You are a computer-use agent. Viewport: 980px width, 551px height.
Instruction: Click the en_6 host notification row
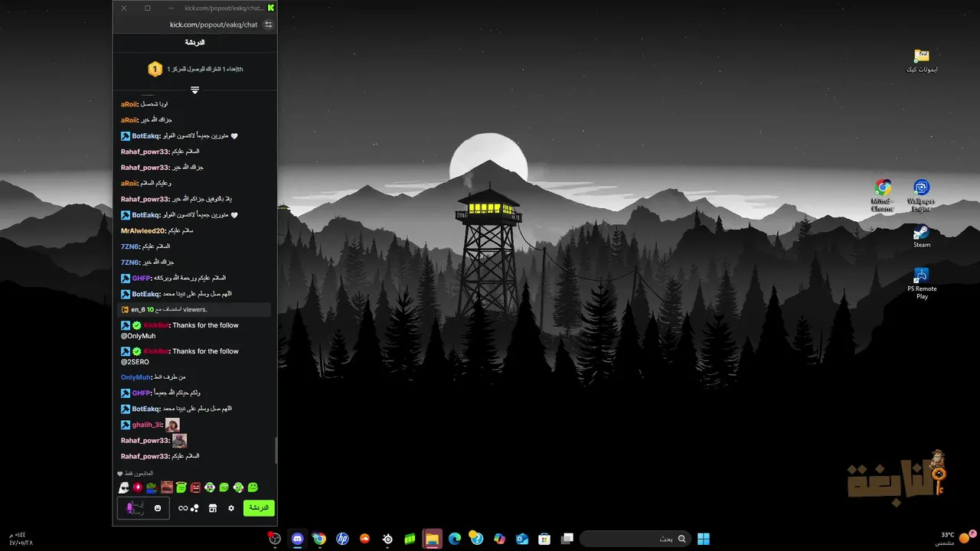[194, 310]
